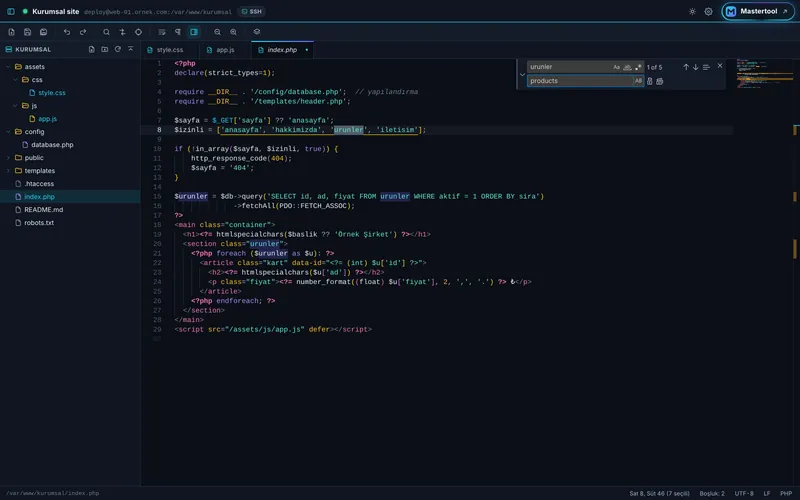Screen dimensions: 800x500
Task: Click the crosshair locate toolbar icon
Action: point(138,32)
